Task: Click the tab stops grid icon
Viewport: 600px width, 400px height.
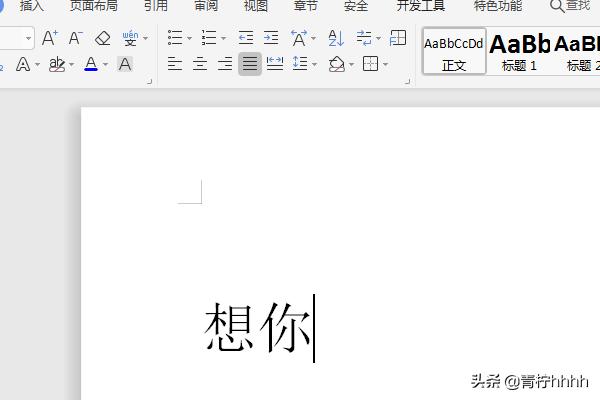Action: tap(398, 38)
